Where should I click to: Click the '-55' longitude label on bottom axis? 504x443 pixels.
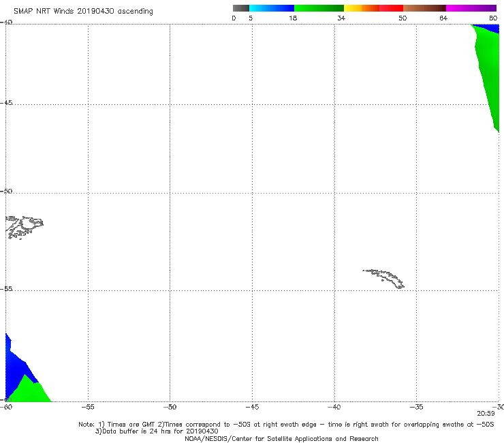88,407
